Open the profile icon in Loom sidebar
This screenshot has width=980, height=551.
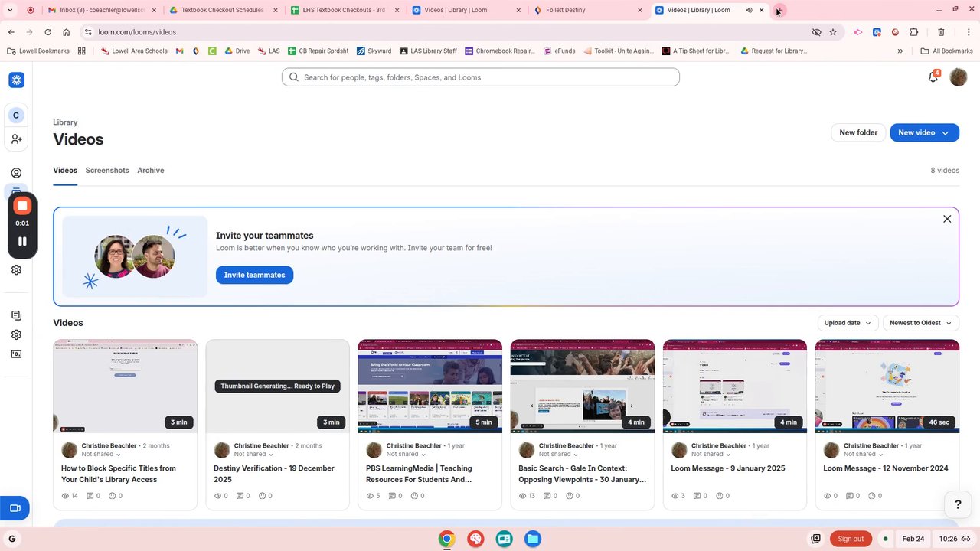(x=16, y=173)
